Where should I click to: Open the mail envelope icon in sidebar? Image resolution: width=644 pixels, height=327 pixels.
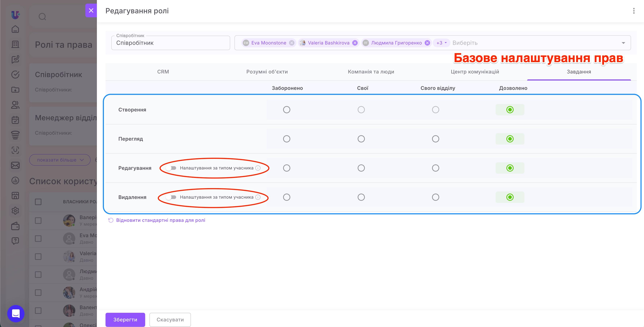point(15,165)
